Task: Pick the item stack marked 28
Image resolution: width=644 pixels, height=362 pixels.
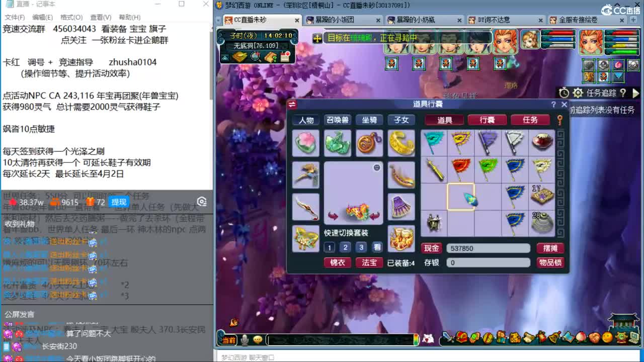Action: coord(542,223)
